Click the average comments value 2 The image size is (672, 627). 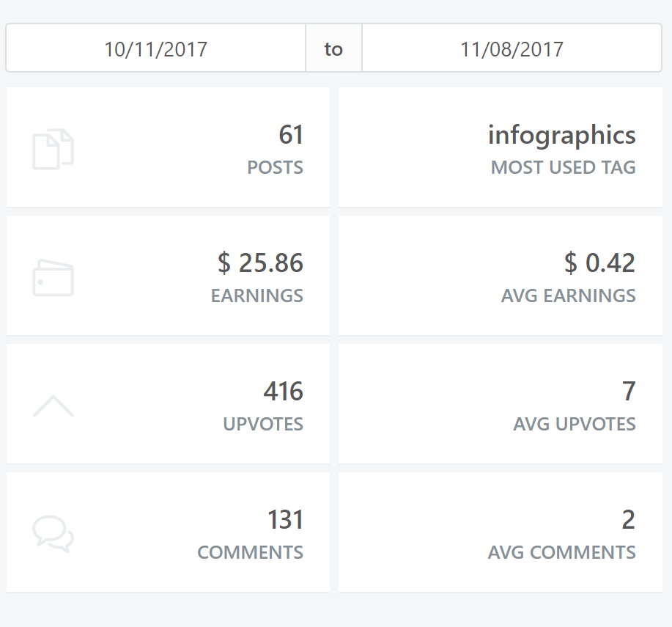tap(629, 520)
